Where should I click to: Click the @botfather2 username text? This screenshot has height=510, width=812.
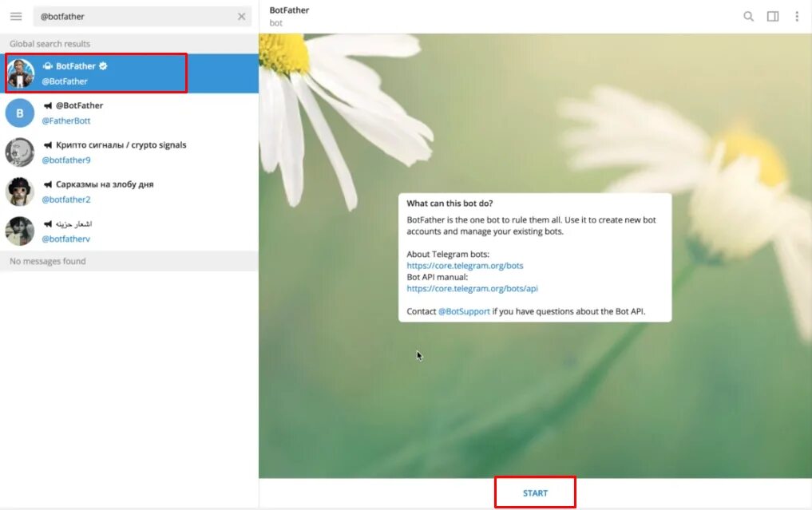tap(65, 200)
